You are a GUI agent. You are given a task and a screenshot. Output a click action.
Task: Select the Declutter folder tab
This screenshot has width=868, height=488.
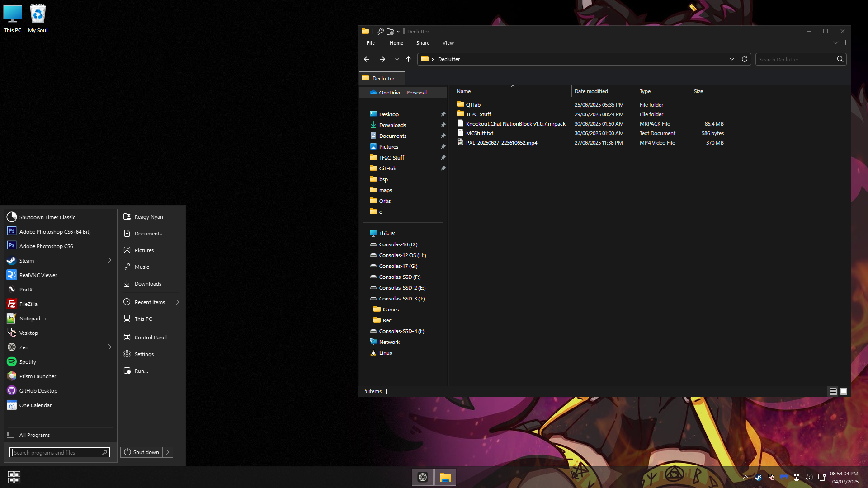pyautogui.click(x=382, y=78)
